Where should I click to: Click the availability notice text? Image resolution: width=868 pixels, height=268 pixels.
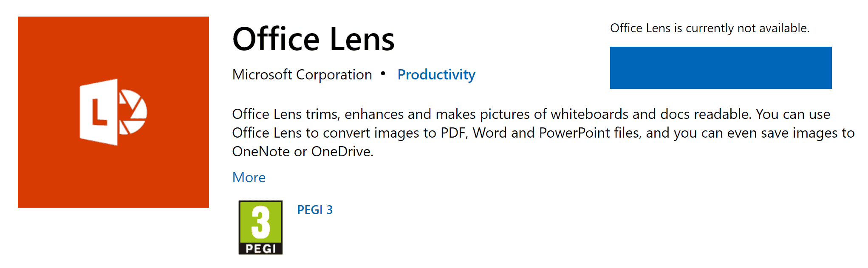710,28
